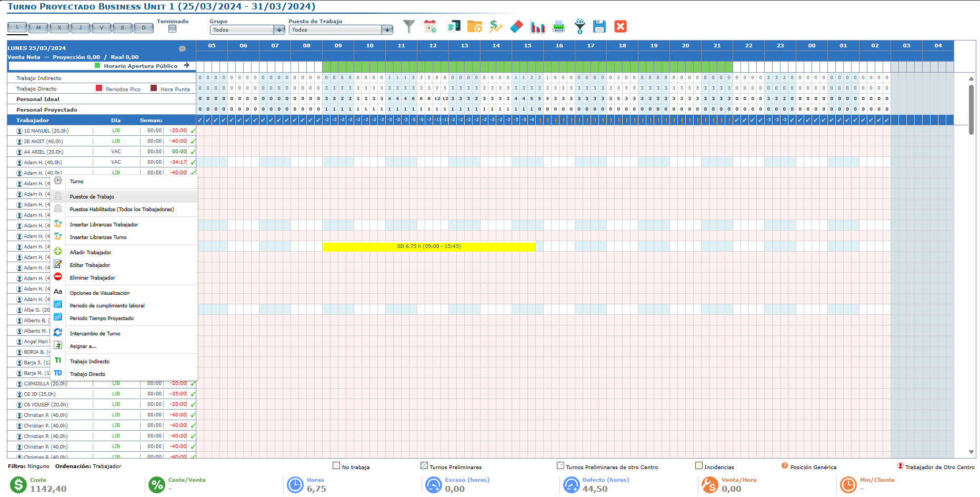
Task: Switch to V (Friday) day button
Action: (102, 28)
